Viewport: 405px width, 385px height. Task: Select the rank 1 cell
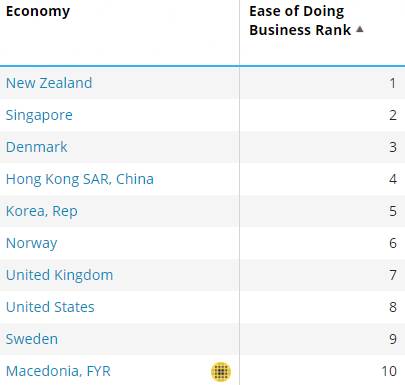click(322, 83)
